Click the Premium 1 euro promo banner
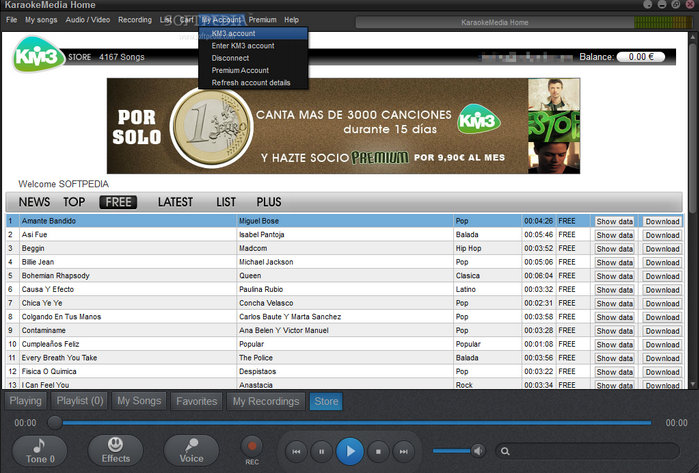Screen dimensions: 699x473 coord(343,126)
